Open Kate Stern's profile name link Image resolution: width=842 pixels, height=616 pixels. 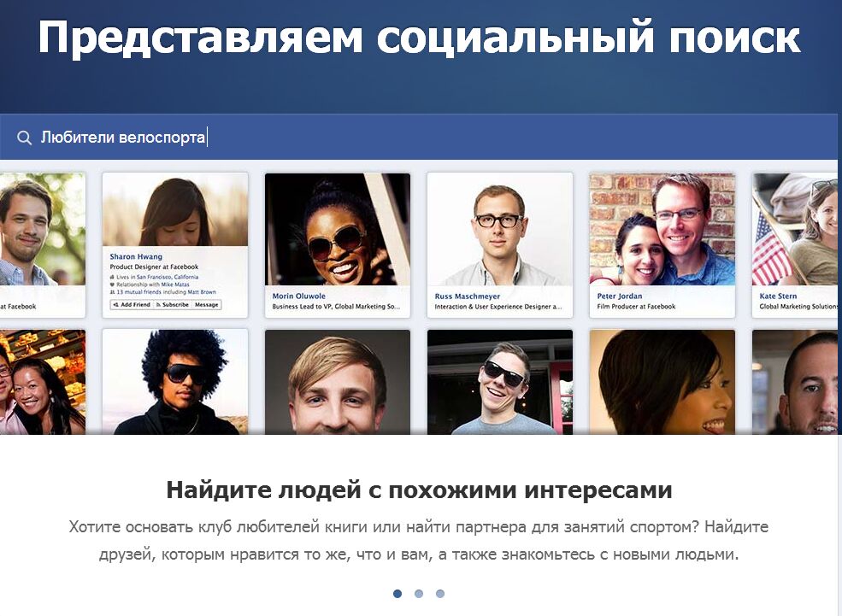tap(778, 296)
